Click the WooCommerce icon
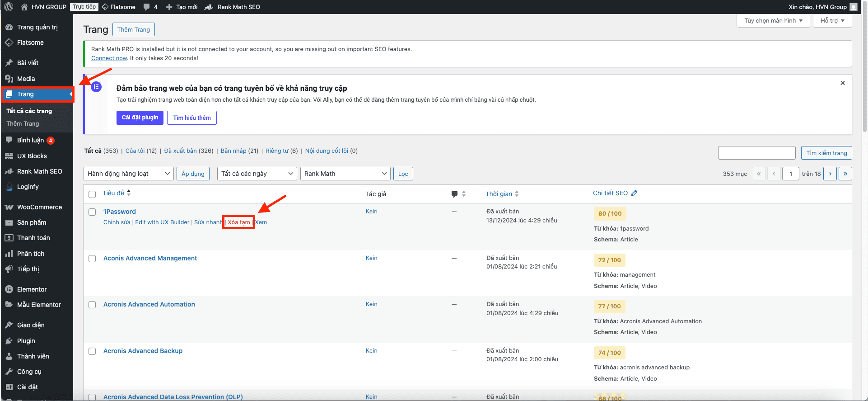This screenshot has height=401, width=868. [9, 207]
